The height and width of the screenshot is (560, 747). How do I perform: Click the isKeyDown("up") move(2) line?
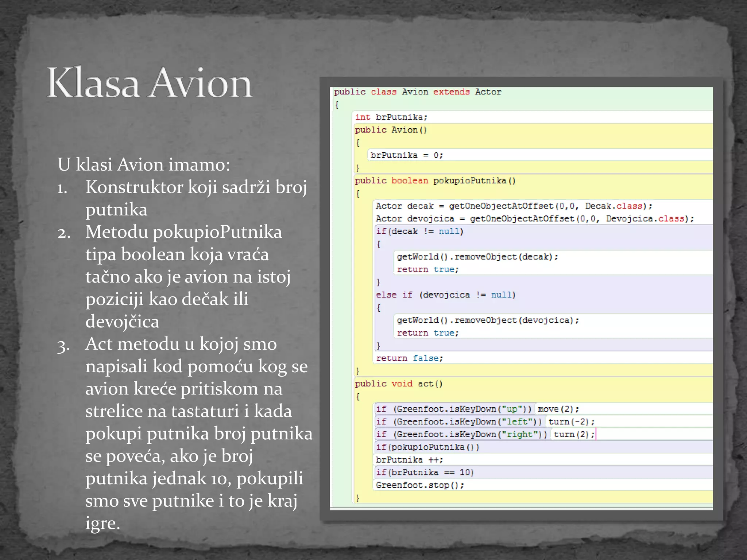477,409
